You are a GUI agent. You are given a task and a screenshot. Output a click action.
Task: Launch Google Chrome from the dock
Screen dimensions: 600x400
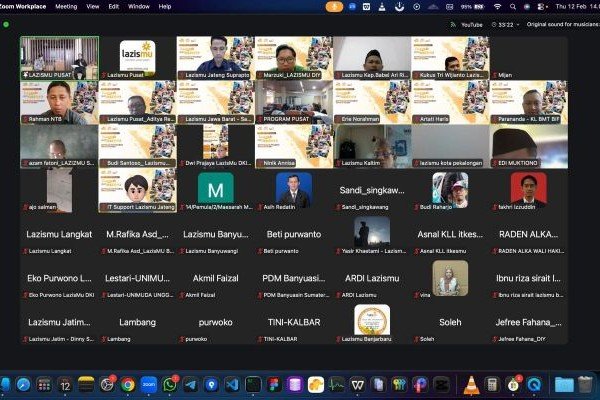pos(128,384)
